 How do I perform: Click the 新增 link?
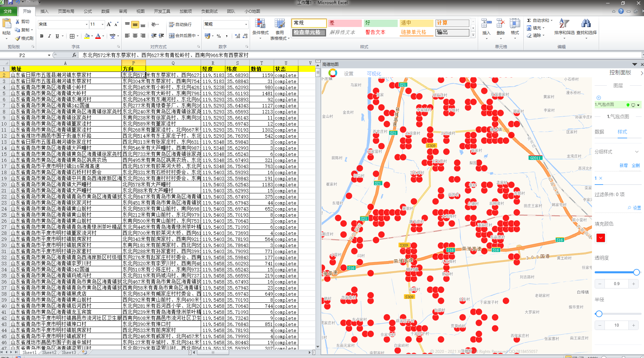623,165
